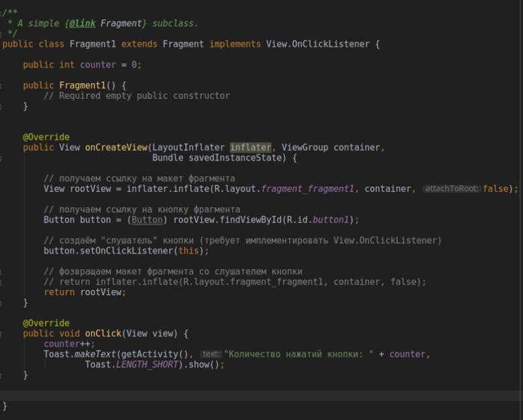Click "Bundle savedInstanceState" parameter
This screenshot has height=420, width=523.
click(x=217, y=157)
